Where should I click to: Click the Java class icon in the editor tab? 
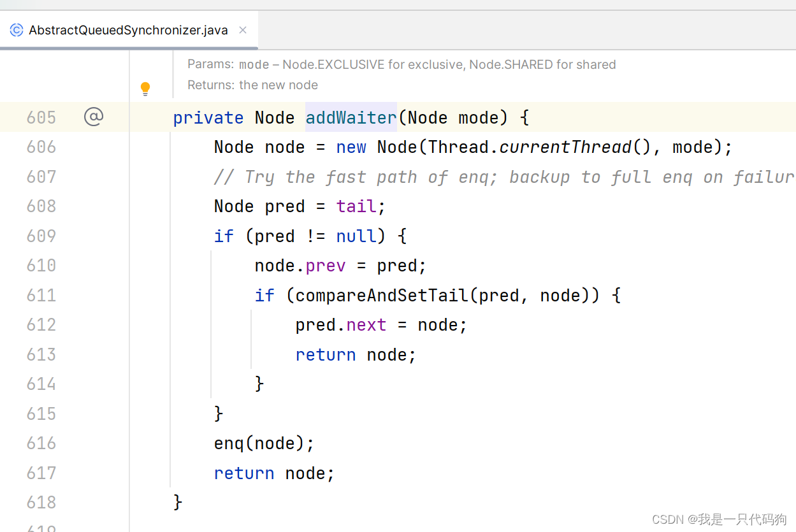[17, 29]
